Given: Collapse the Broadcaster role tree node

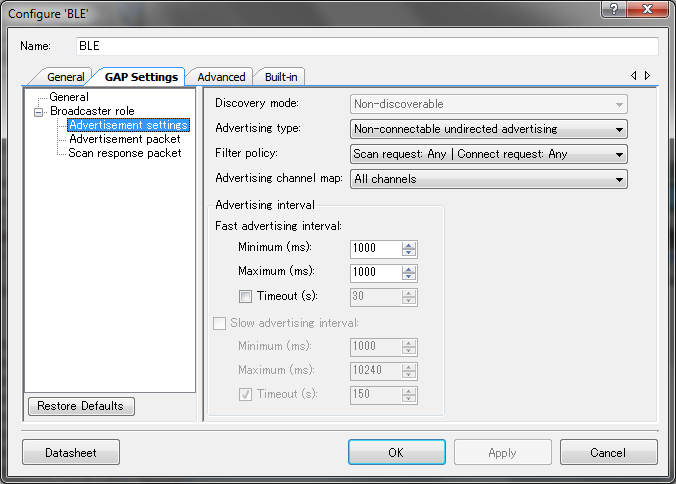Looking at the screenshot, I should (x=38, y=112).
